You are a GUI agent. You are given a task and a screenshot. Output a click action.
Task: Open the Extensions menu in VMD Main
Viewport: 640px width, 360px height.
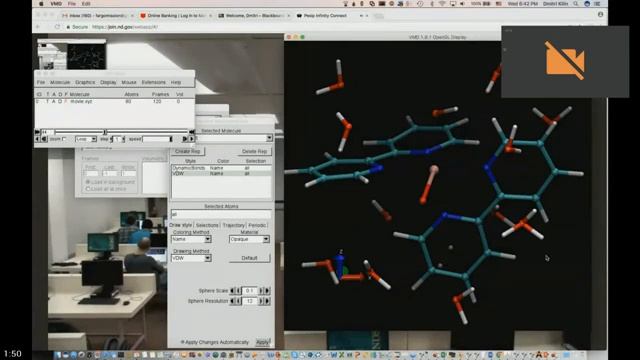pyautogui.click(x=153, y=82)
